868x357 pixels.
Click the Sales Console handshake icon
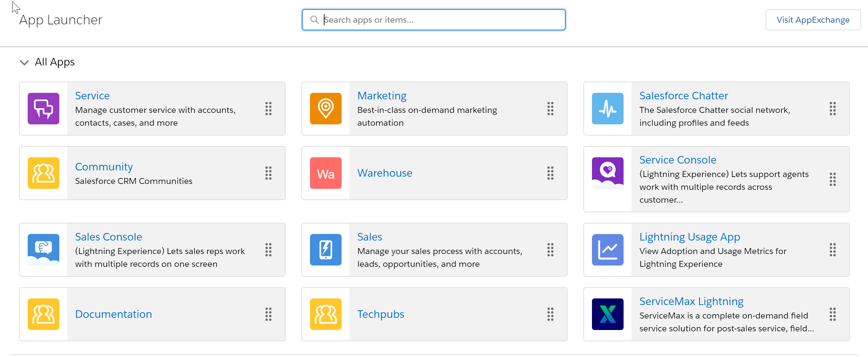(x=43, y=250)
